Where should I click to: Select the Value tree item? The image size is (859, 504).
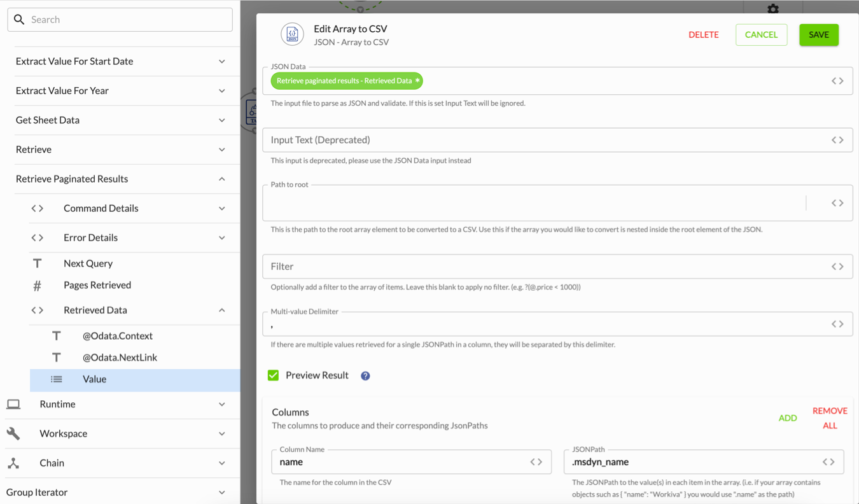point(135,379)
